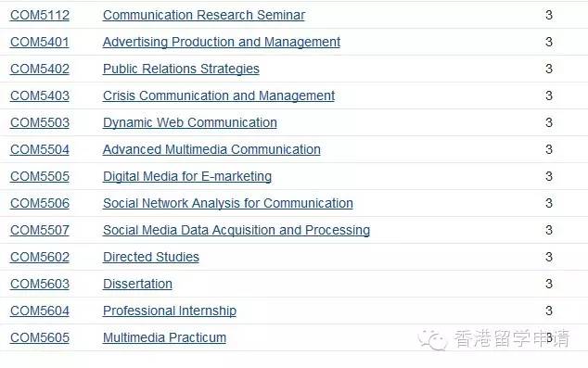Open Digital Media for E-marketing link
The height and width of the screenshot is (368, 588).
pos(187,177)
